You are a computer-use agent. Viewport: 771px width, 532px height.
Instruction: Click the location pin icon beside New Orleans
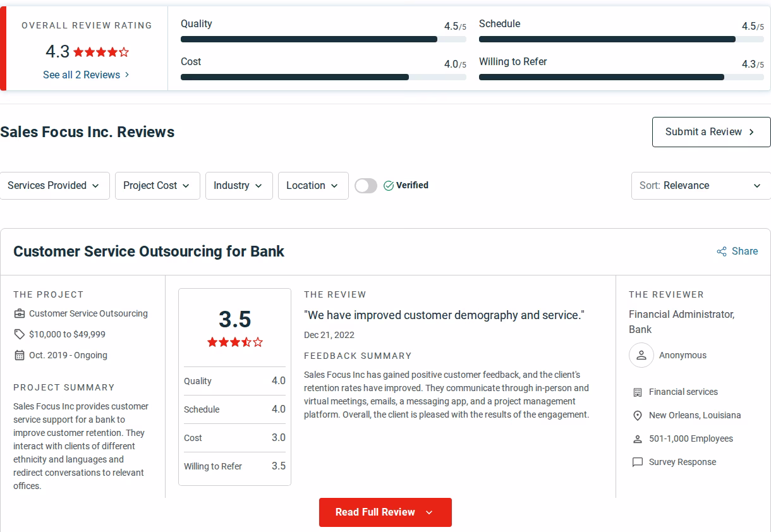tap(638, 416)
